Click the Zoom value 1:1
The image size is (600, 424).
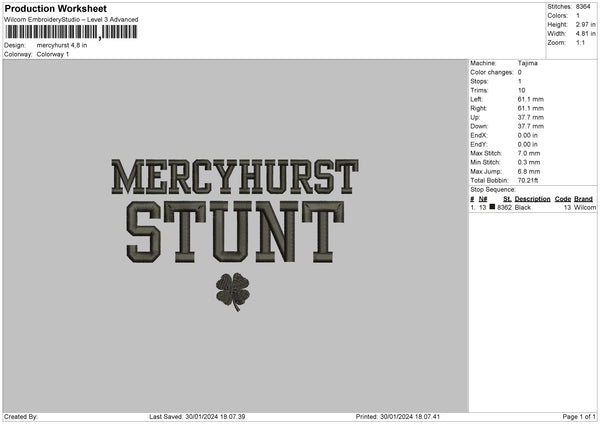pos(580,43)
